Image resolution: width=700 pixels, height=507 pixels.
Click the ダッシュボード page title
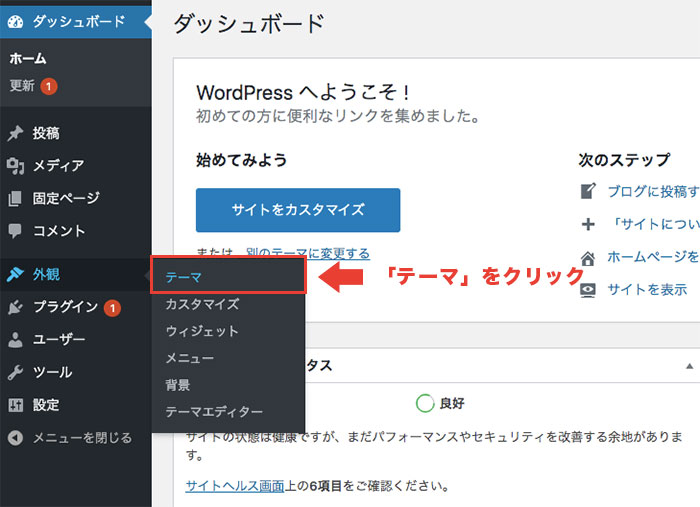tap(249, 24)
